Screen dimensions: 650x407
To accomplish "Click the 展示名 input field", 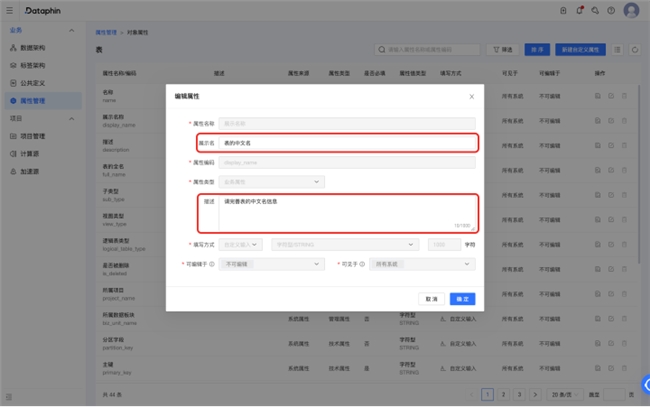I will click(347, 143).
